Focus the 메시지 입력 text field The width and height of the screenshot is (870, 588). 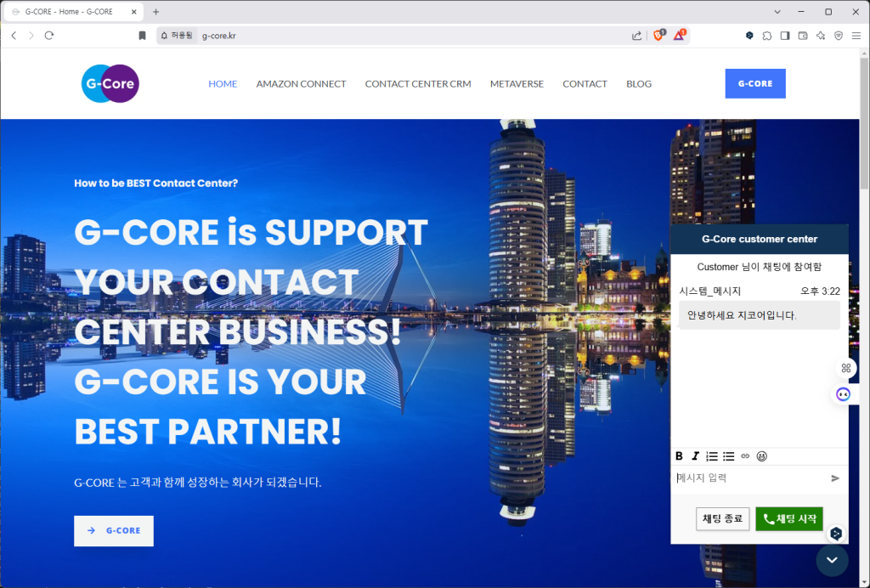[x=750, y=478]
